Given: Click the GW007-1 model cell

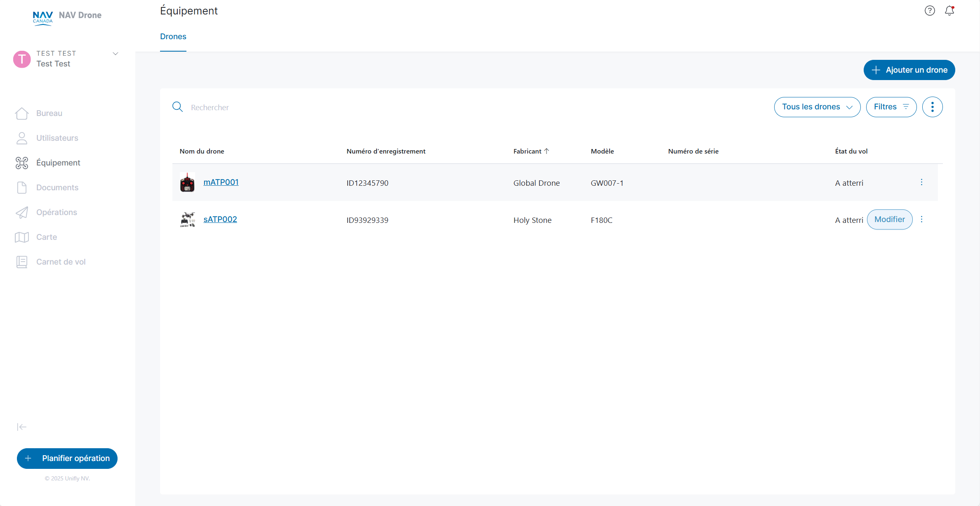Looking at the screenshot, I should pyautogui.click(x=607, y=183).
